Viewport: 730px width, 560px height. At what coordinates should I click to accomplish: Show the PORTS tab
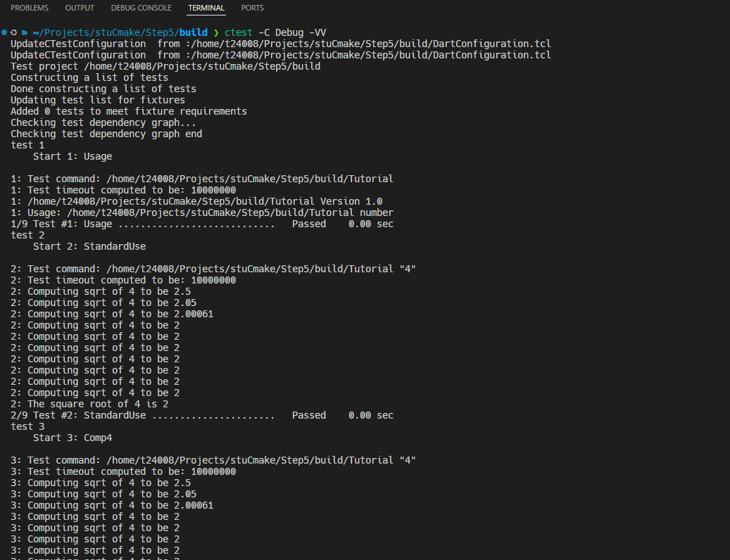252,8
